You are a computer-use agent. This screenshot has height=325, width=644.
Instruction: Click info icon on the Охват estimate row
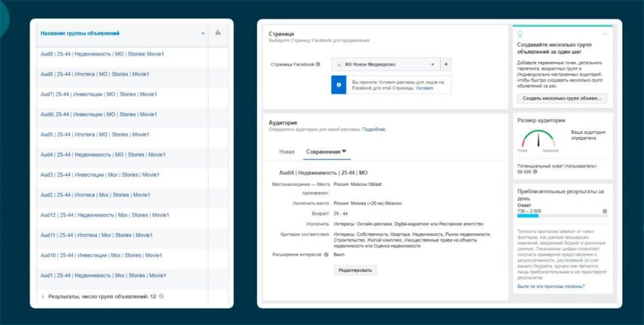(605, 211)
